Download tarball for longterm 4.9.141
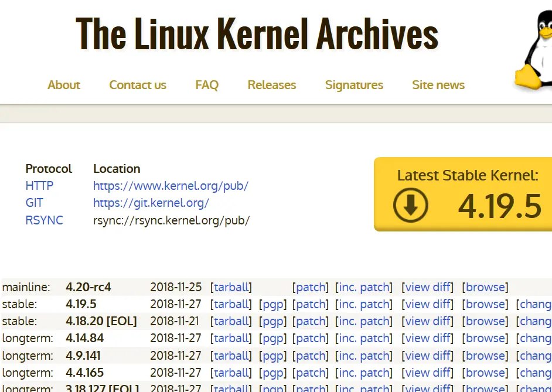This screenshot has height=392, width=552. pyautogui.click(x=231, y=356)
